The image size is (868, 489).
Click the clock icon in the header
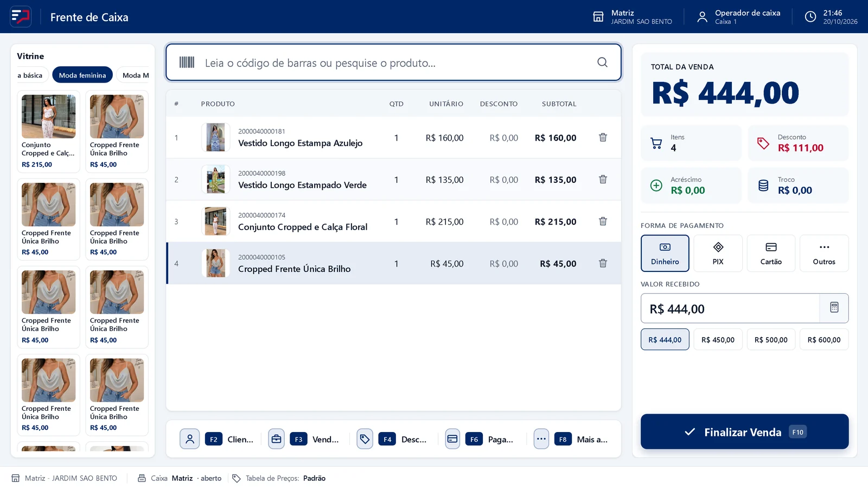pyautogui.click(x=810, y=17)
